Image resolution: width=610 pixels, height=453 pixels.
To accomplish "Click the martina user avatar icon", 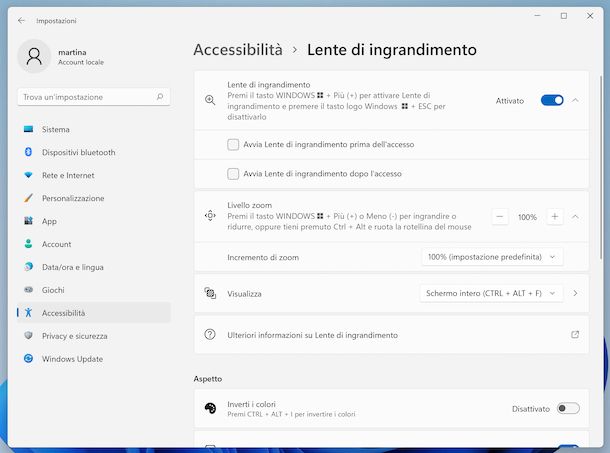I will (x=34, y=56).
